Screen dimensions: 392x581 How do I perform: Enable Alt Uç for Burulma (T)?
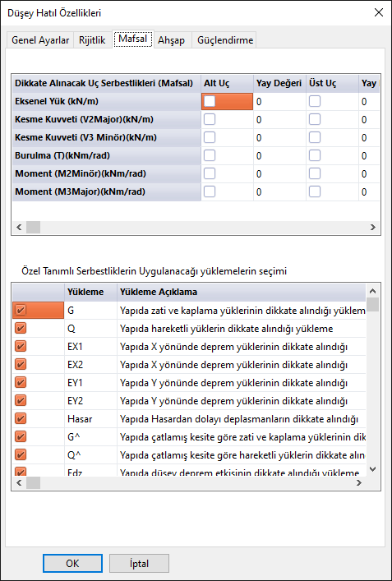point(210,155)
